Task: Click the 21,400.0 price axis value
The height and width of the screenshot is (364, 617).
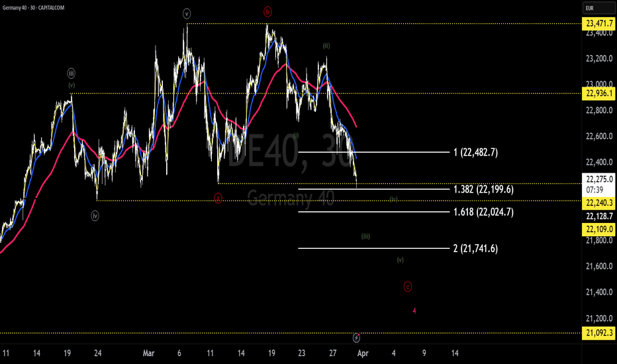Action: pos(599,293)
